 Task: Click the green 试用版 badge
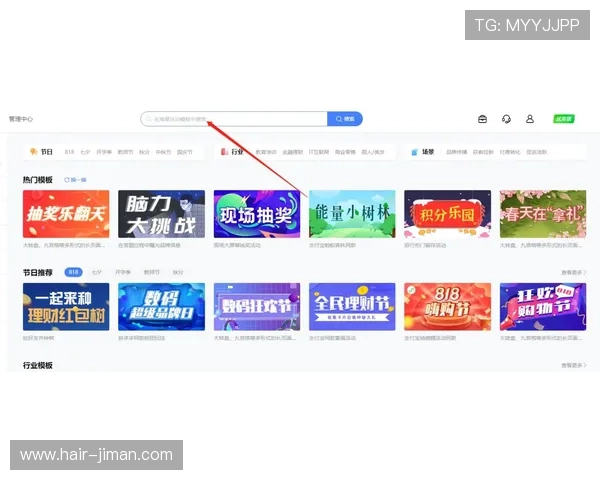click(564, 119)
